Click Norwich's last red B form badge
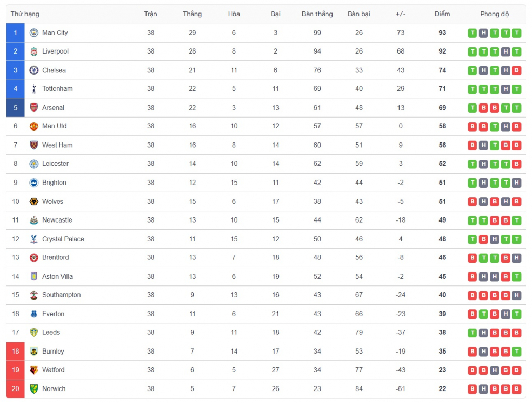 tap(516, 389)
